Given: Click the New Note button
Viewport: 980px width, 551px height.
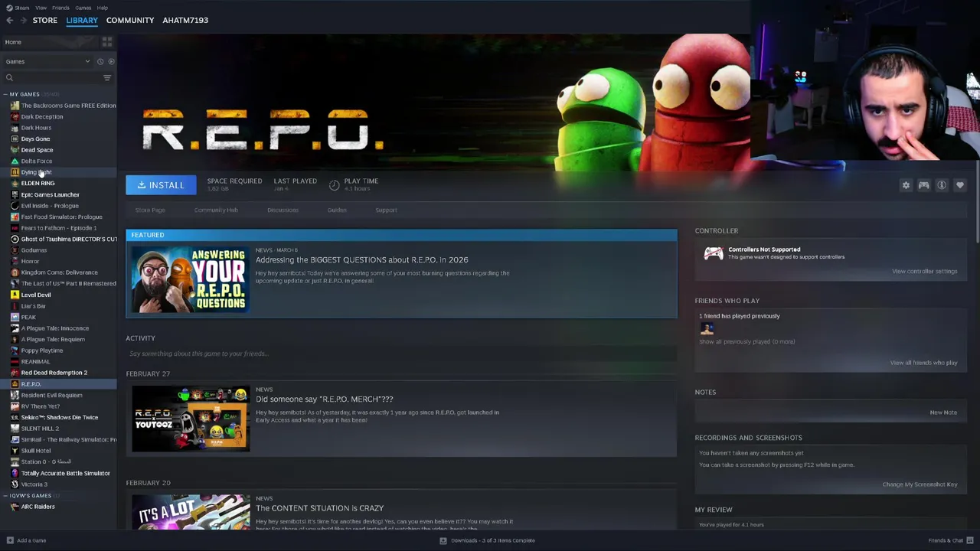Looking at the screenshot, I should (x=943, y=412).
